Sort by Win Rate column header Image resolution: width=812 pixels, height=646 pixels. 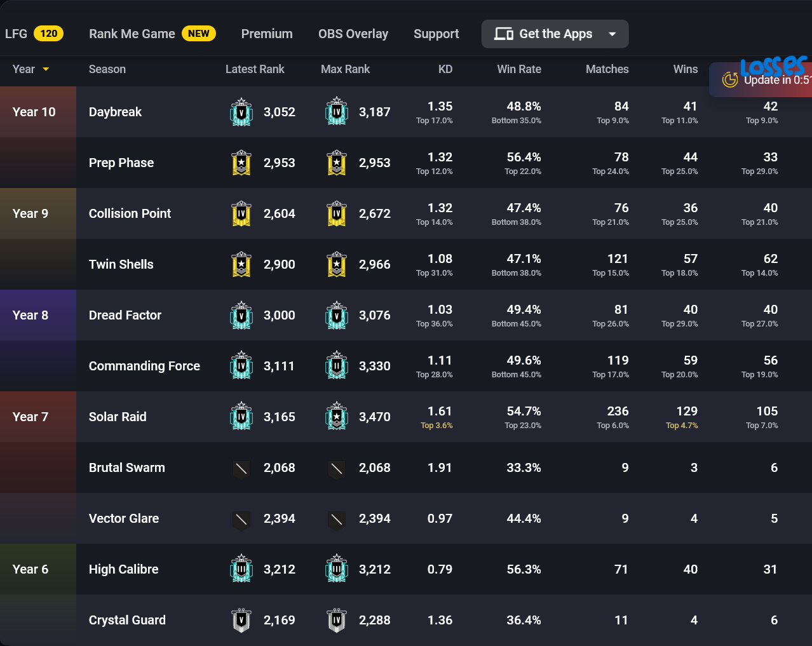click(519, 69)
